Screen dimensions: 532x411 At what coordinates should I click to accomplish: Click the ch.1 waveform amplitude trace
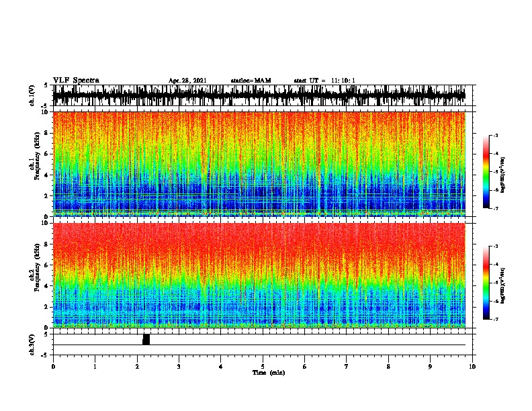(259, 95)
